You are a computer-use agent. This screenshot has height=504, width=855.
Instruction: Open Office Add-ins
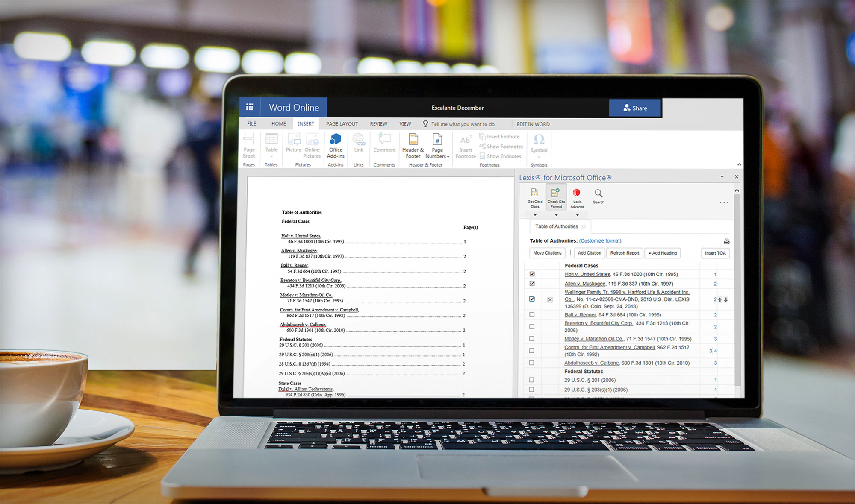(336, 145)
